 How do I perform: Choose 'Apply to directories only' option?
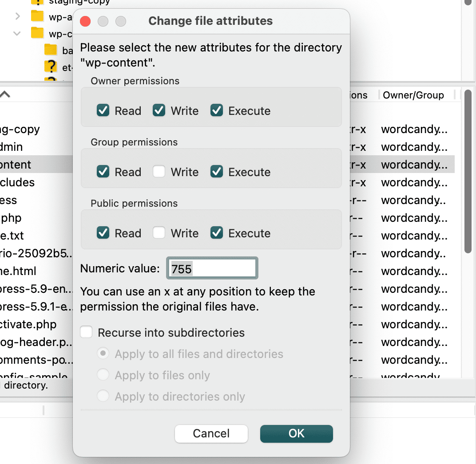[x=103, y=396]
